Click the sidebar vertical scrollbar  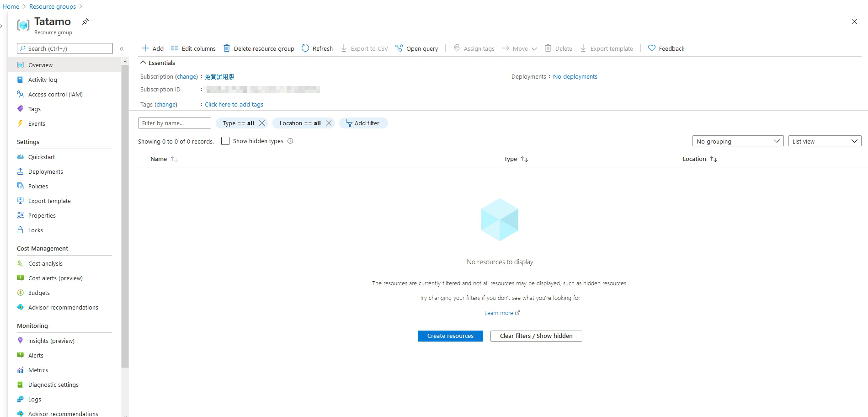pos(125,216)
